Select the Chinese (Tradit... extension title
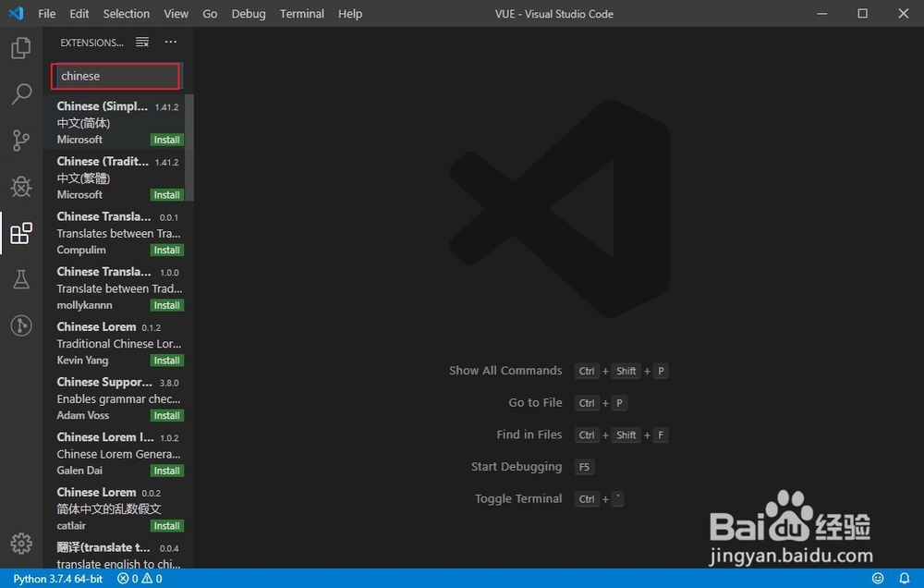This screenshot has width=924, height=588. [x=102, y=161]
